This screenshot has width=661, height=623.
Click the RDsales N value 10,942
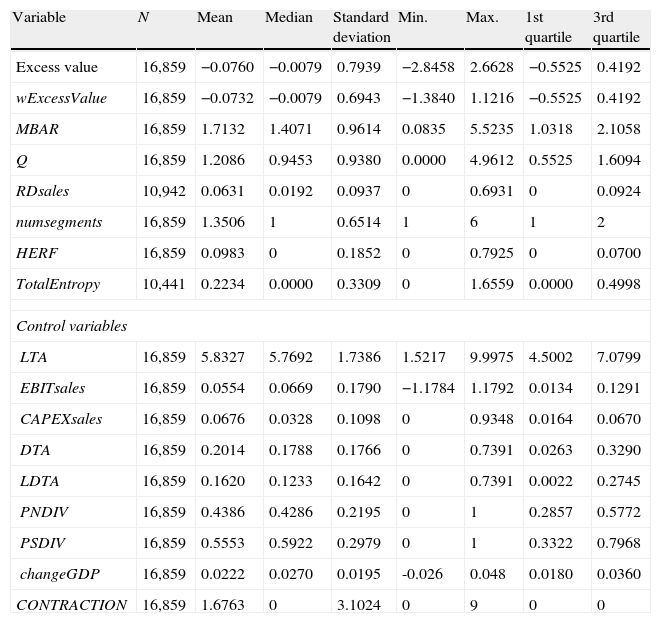pos(163,192)
